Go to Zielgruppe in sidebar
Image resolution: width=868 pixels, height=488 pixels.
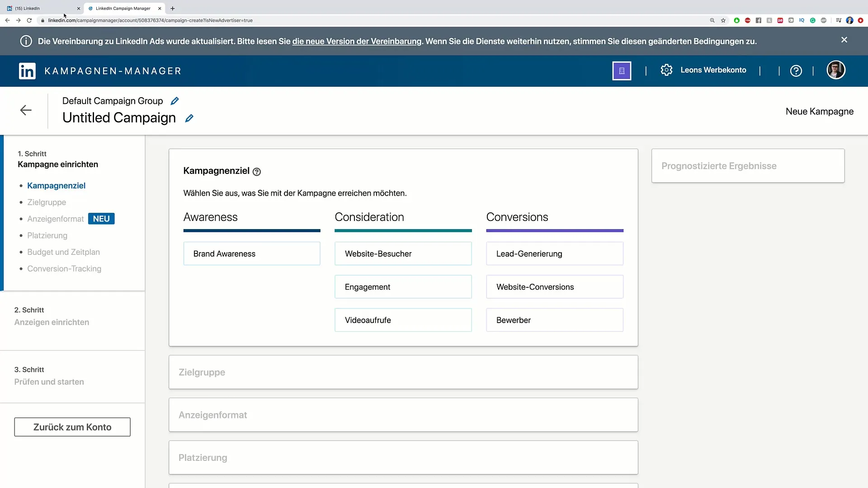coord(47,202)
